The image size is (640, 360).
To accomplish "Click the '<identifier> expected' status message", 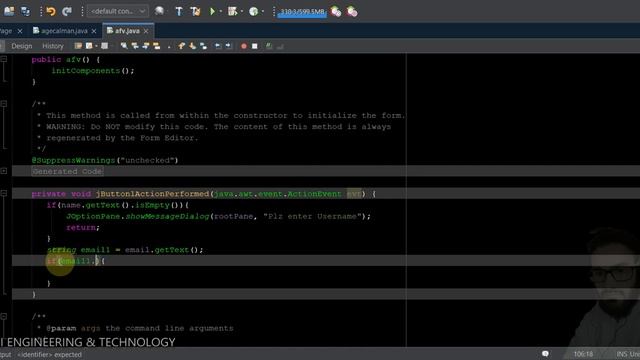I will pyautogui.click(x=49, y=355).
